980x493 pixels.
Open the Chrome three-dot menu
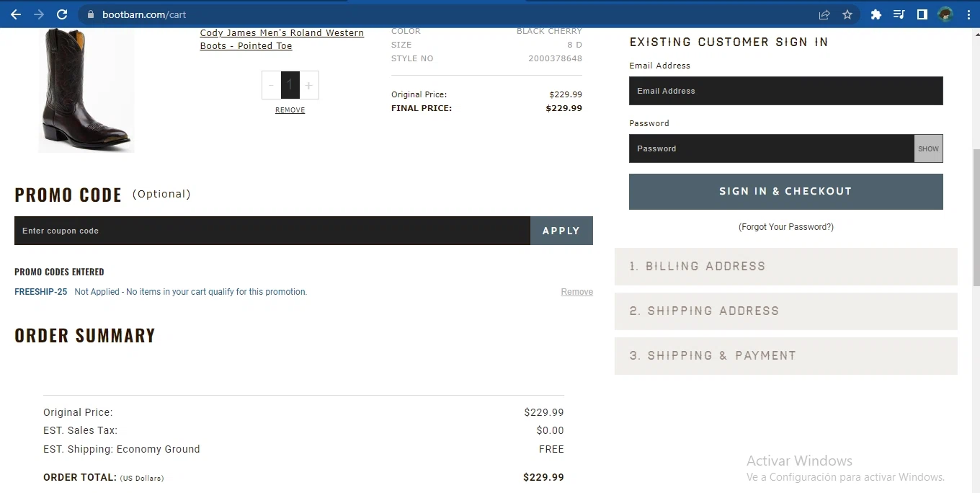click(968, 14)
